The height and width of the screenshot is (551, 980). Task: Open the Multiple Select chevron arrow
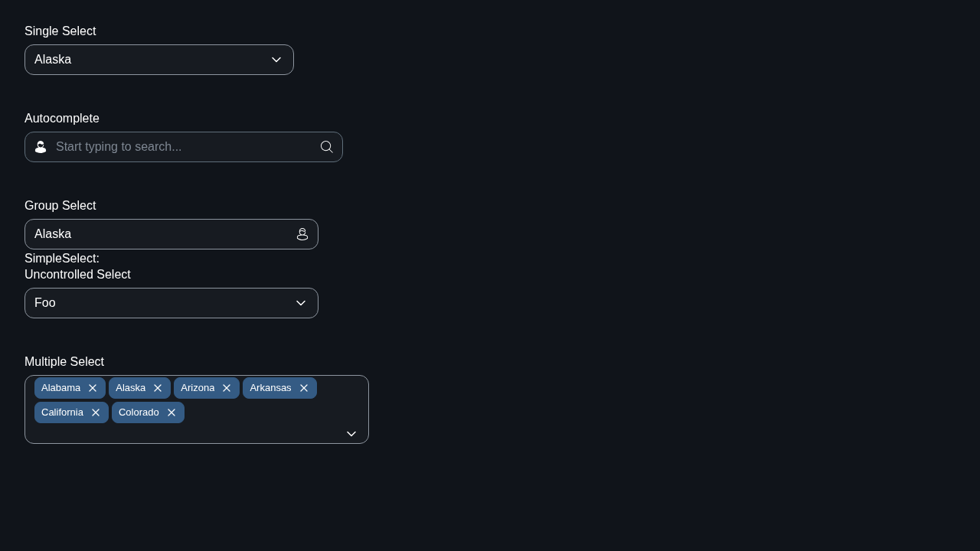coord(351,434)
